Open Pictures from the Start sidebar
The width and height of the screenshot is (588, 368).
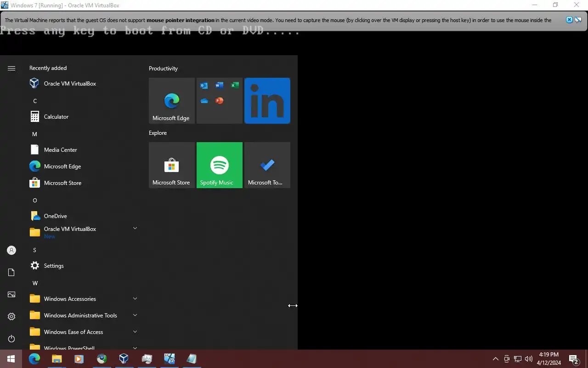coord(11,294)
